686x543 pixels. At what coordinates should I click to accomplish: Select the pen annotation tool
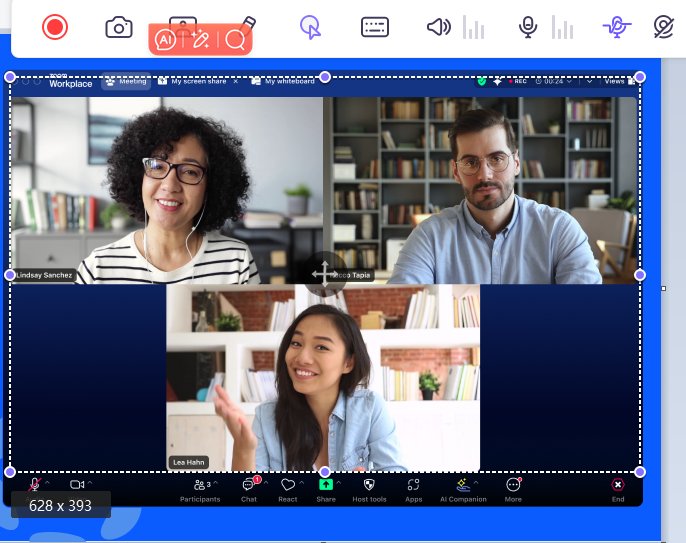tap(247, 24)
